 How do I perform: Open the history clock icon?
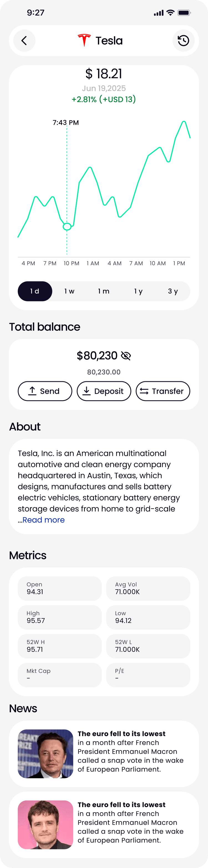pos(183,41)
